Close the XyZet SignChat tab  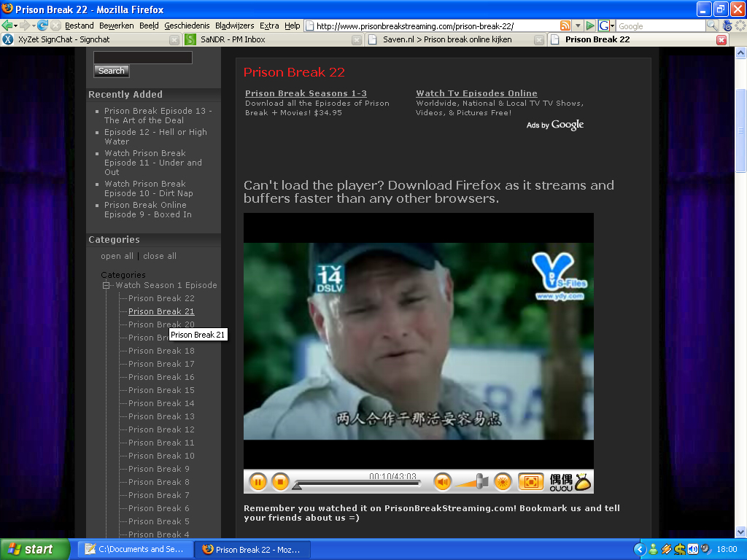pos(174,40)
